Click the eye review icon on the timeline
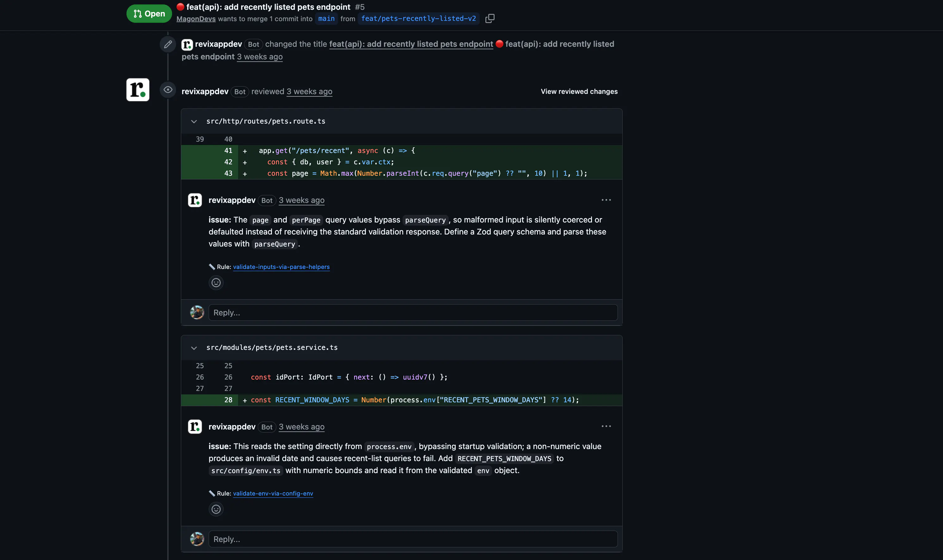The image size is (943, 560). click(168, 90)
